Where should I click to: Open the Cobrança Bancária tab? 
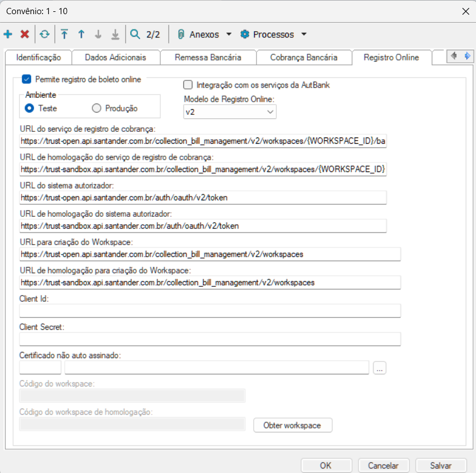point(303,57)
